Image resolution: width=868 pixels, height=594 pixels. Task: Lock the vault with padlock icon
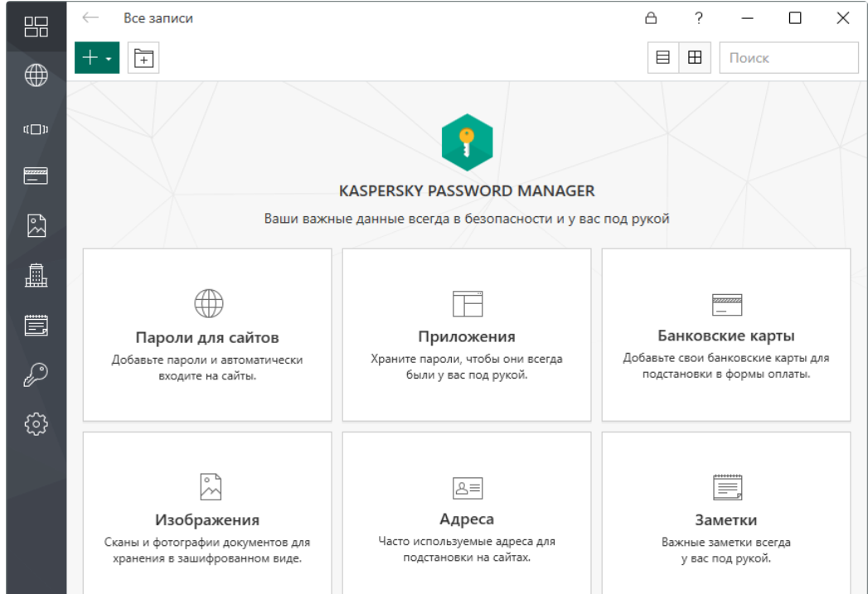(x=651, y=18)
